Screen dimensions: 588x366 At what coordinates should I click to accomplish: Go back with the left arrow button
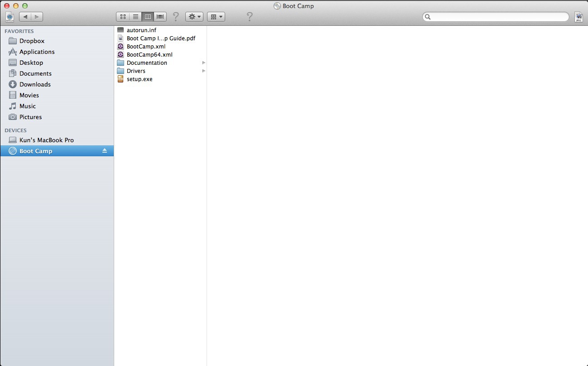tap(25, 17)
